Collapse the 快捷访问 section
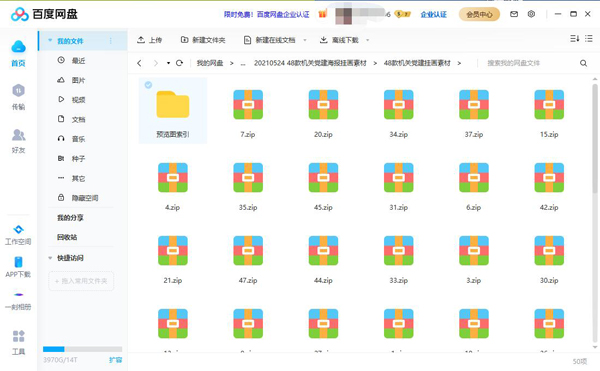Viewport: 600px width, 371px height. pos(50,258)
